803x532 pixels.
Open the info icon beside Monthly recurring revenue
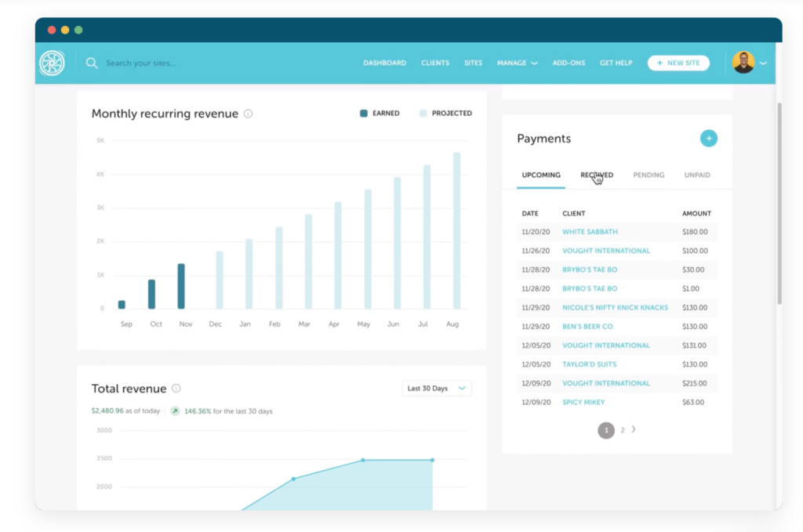point(249,114)
